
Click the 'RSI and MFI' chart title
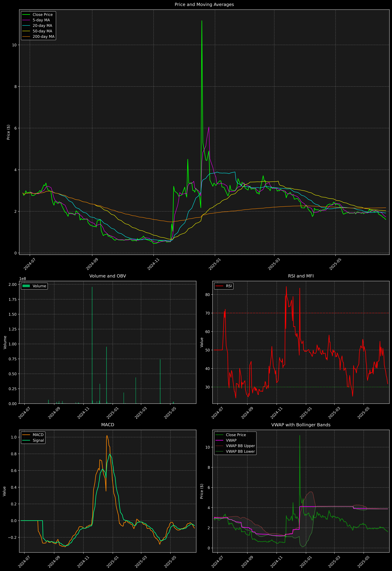tap(301, 276)
